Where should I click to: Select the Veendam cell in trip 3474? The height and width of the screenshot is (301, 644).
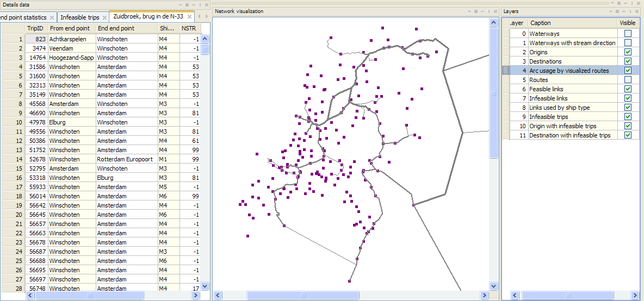[x=71, y=48]
